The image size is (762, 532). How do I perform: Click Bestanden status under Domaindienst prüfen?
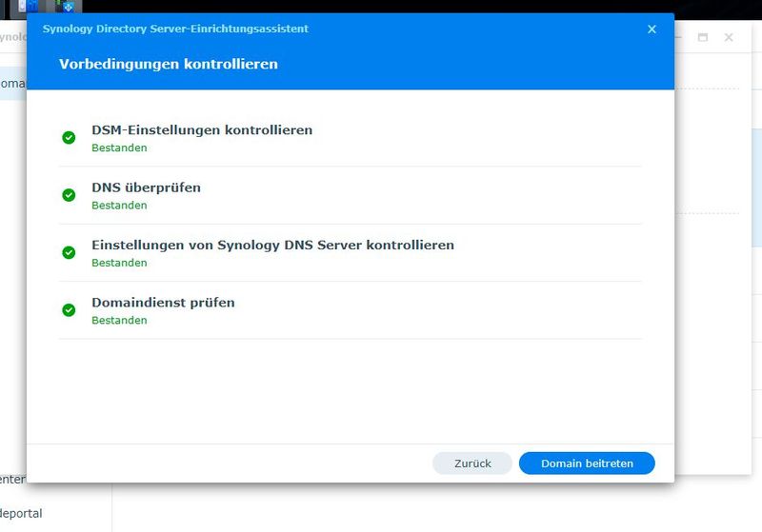pos(120,321)
